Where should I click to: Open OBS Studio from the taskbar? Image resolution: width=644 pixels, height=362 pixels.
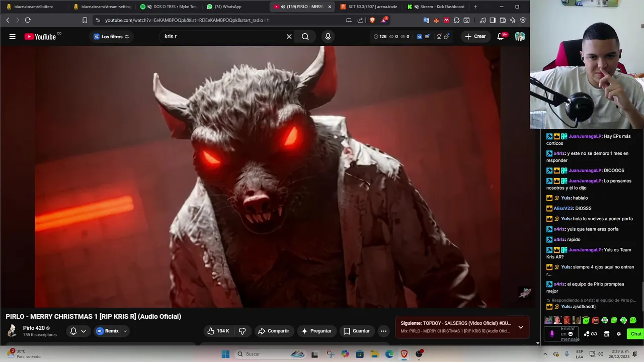(x=419, y=354)
